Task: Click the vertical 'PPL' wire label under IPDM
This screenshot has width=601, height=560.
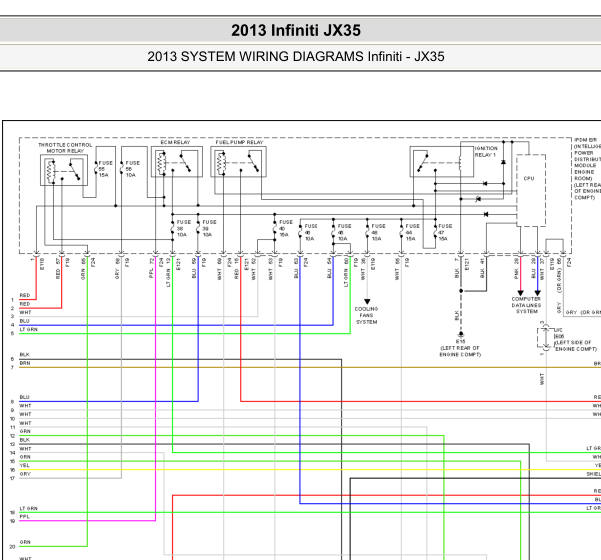Action: [151, 273]
